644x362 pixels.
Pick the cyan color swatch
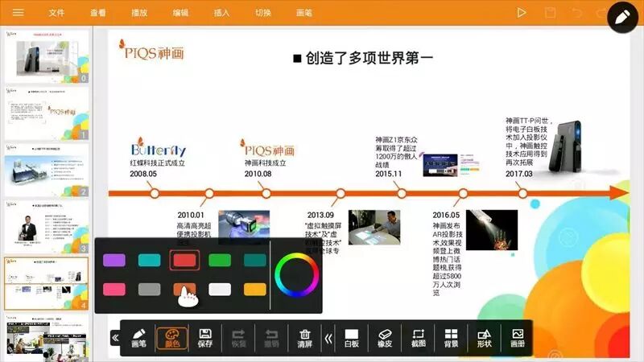(149, 260)
